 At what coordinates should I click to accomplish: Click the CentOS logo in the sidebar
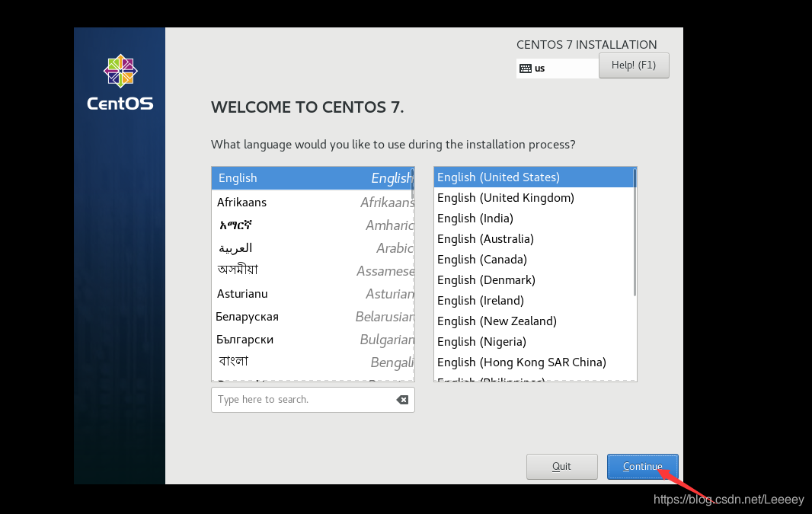pos(120,83)
